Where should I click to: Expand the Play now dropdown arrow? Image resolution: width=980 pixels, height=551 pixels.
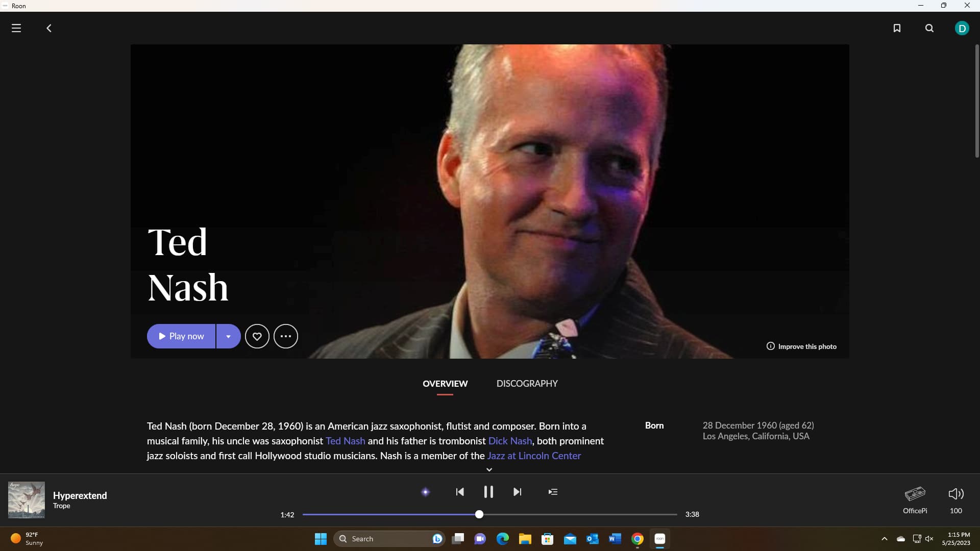[228, 336]
